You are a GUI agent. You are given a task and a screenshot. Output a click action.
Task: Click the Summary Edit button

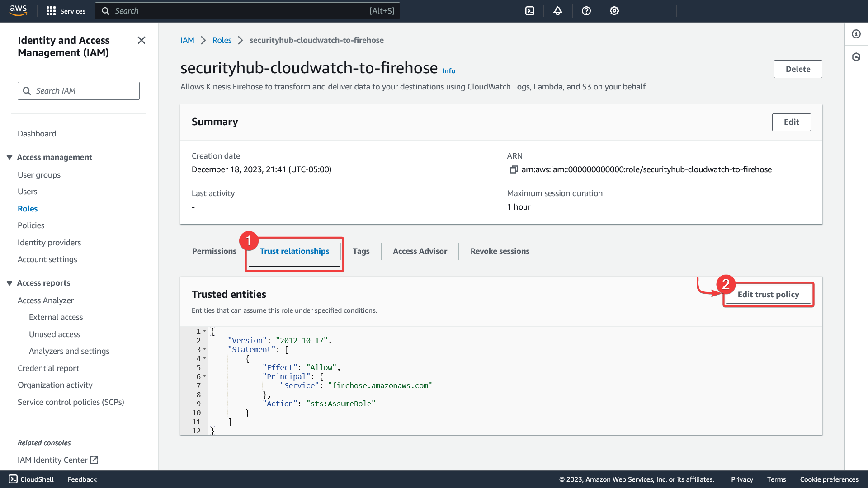pos(792,122)
